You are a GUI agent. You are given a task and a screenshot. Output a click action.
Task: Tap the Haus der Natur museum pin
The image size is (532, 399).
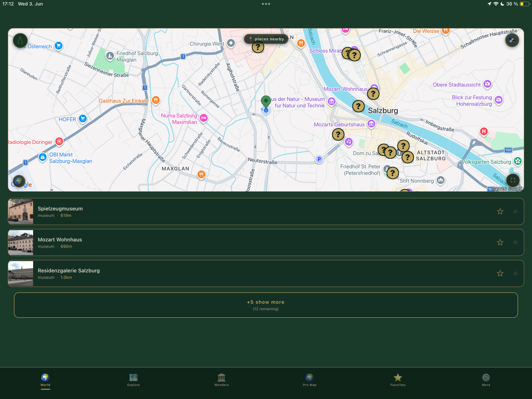(331, 102)
